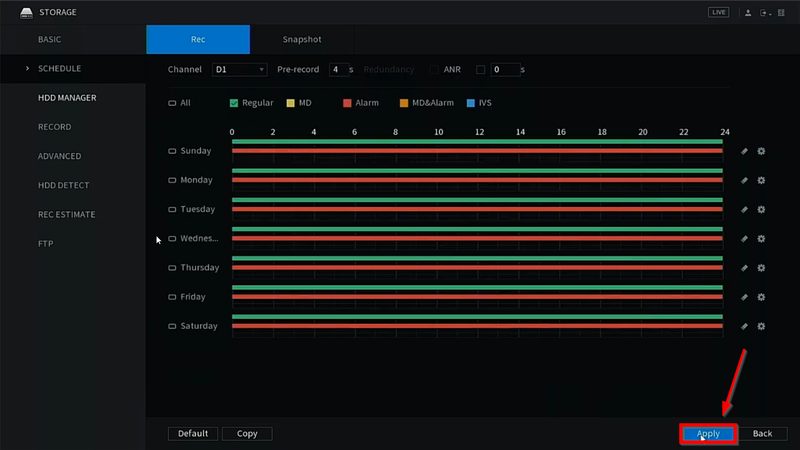Click the Apply button
This screenshot has height=450, width=800.
tap(708, 434)
